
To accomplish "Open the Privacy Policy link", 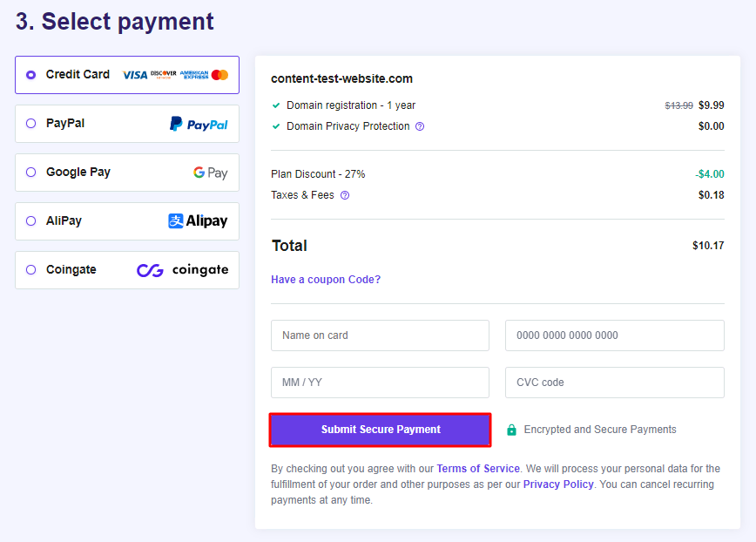I will point(558,484).
